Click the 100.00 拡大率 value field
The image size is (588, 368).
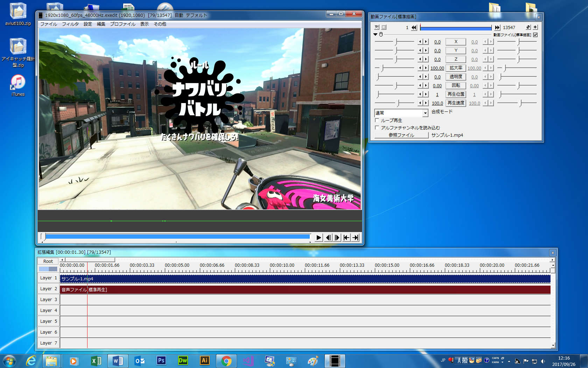point(437,68)
